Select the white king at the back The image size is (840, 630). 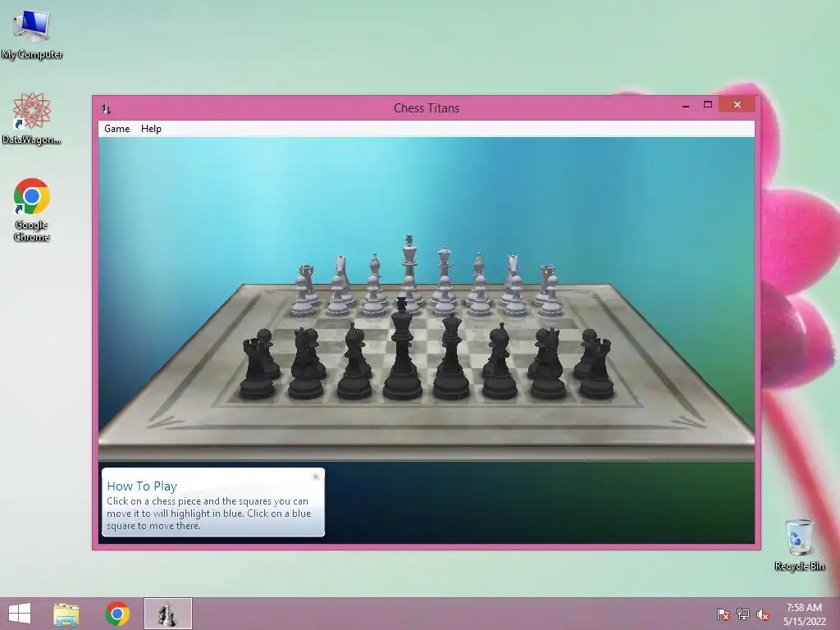(x=409, y=257)
